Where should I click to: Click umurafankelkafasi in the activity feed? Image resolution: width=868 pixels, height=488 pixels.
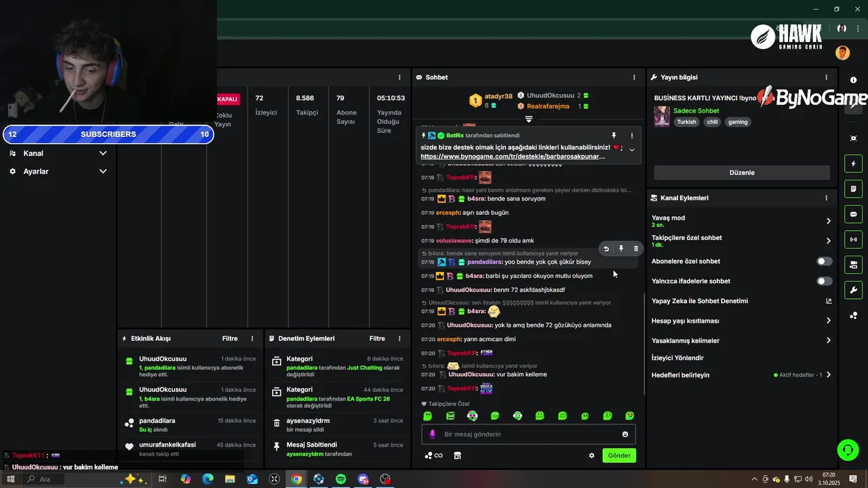[x=167, y=445]
